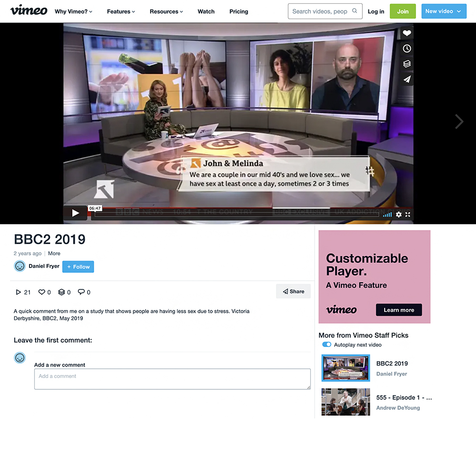Image resolution: width=476 pixels, height=457 pixels.
Task: Click 555 - Episode 1 title
Action: coord(404,397)
